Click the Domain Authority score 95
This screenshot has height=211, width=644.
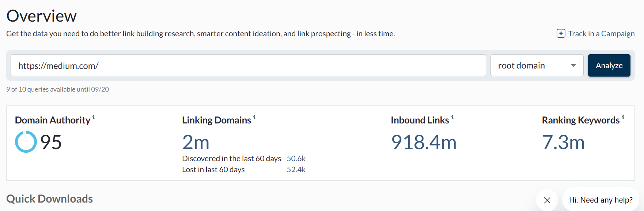pyautogui.click(x=51, y=142)
